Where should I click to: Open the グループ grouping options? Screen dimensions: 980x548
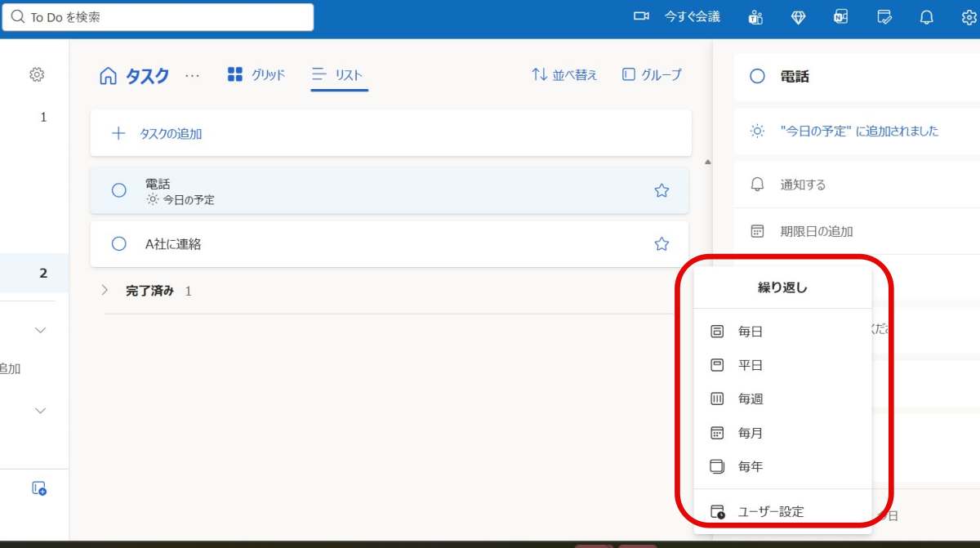click(x=652, y=75)
